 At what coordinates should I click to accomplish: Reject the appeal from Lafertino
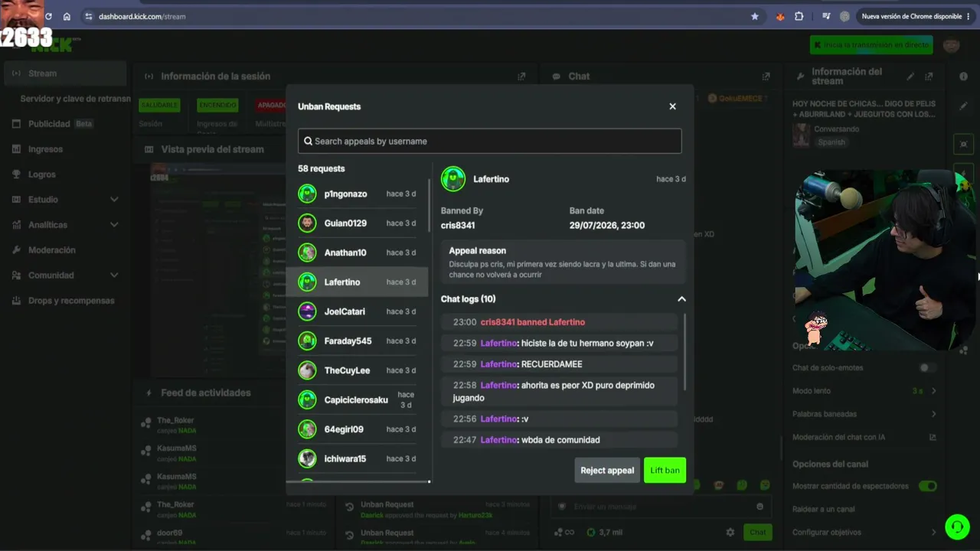click(x=607, y=470)
